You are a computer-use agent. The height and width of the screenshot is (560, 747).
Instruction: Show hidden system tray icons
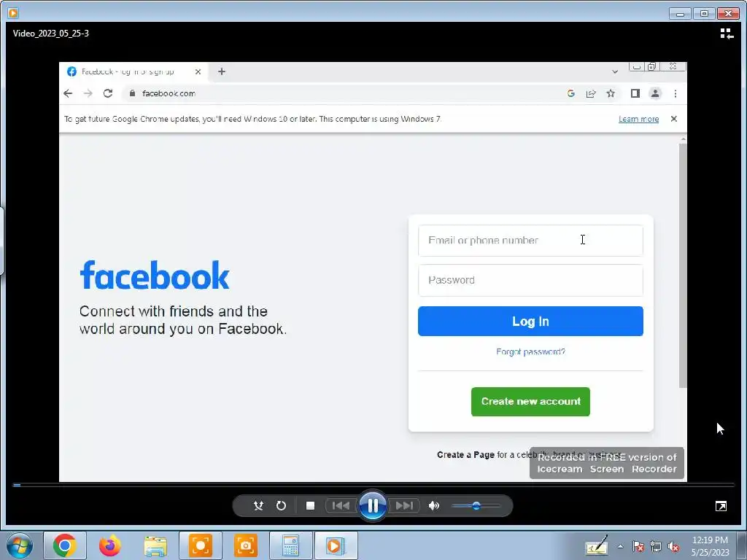pyautogui.click(x=620, y=546)
